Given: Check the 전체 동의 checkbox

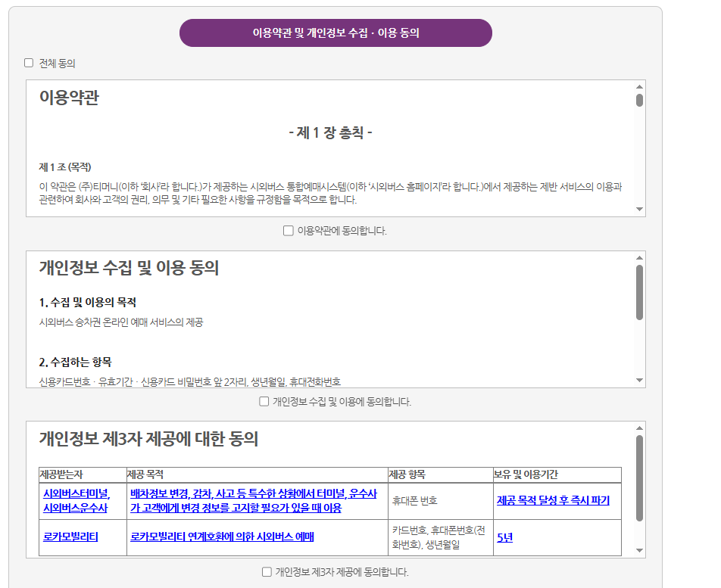Looking at the screenshot, I should point(29,63).
